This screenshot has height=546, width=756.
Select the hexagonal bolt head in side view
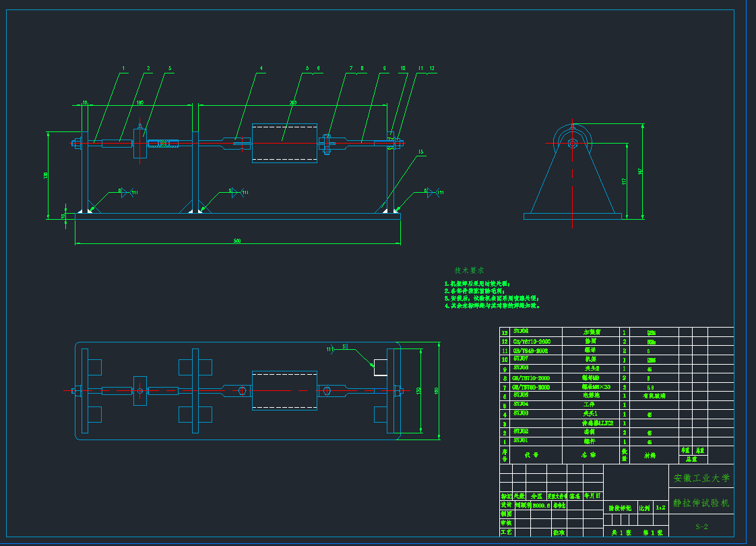coord(572,143)
